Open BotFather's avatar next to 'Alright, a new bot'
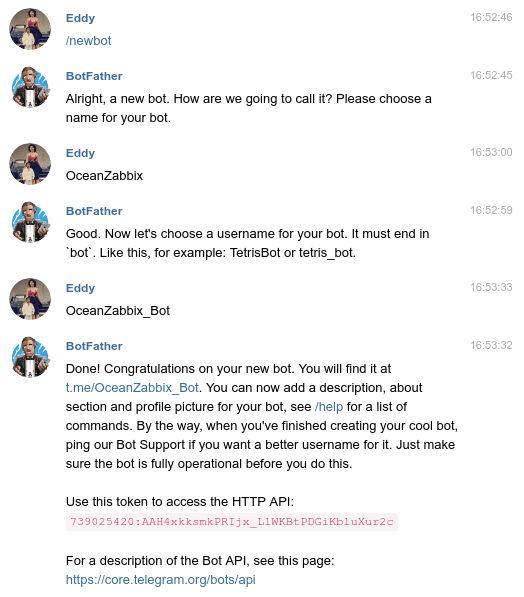524x597 pixels. [x=30, y=87]
